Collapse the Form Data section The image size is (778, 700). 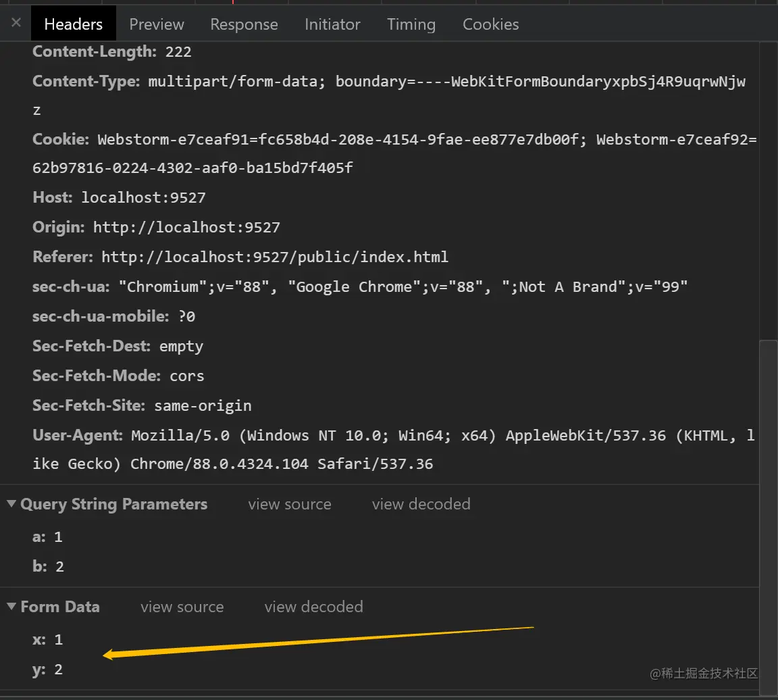[x=11, y=606]
